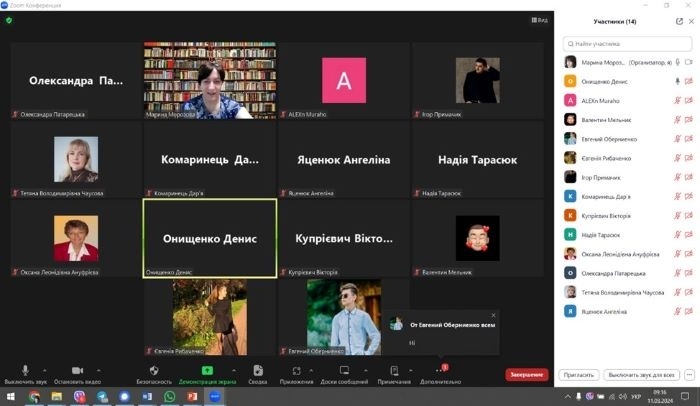Open the Безопасность security shield
Viewport: 700px width, 406px height.
(154, 371)
